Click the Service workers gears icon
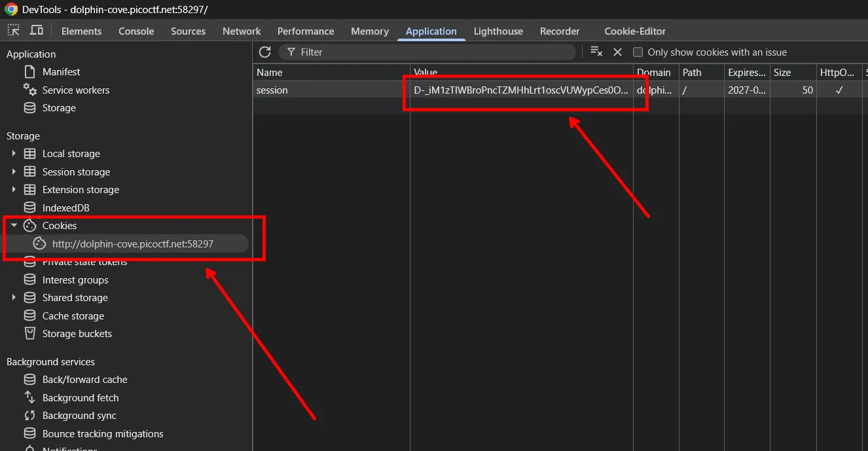Image resolution: width=868 pixels, height=451 pixels. [x=30, y=90]
